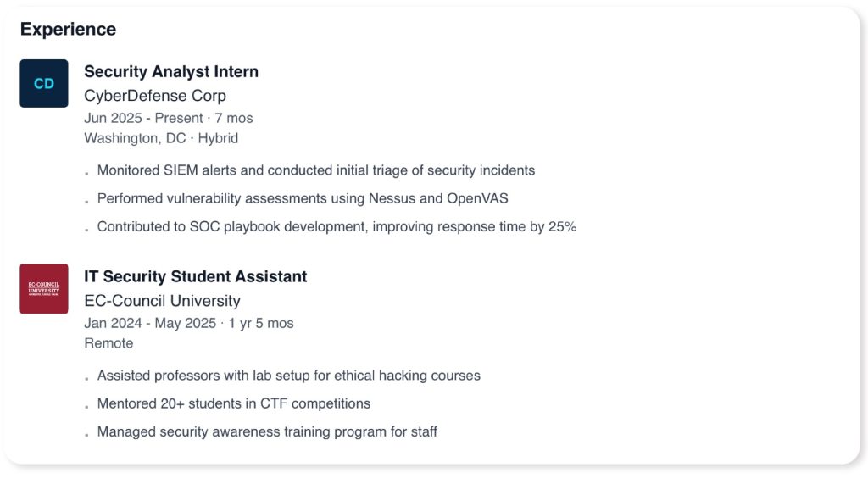Click the 7 mos duration text
This screenshot has width=868, height=484.
click(x=234, y=118)
